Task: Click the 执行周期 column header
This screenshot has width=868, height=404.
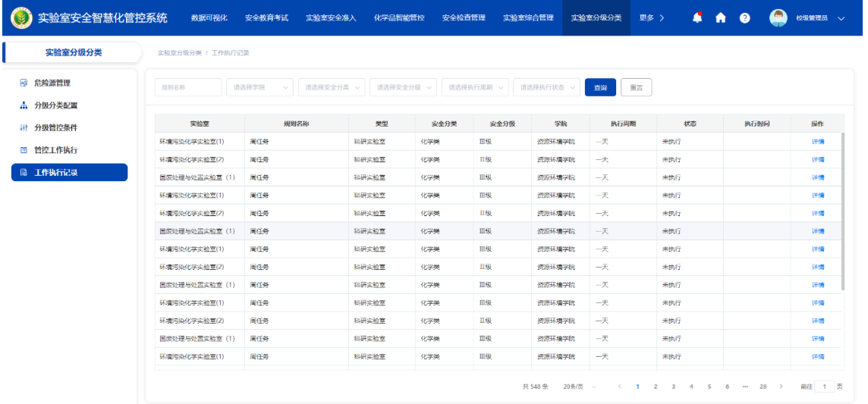Action: [x=623, y=124]
